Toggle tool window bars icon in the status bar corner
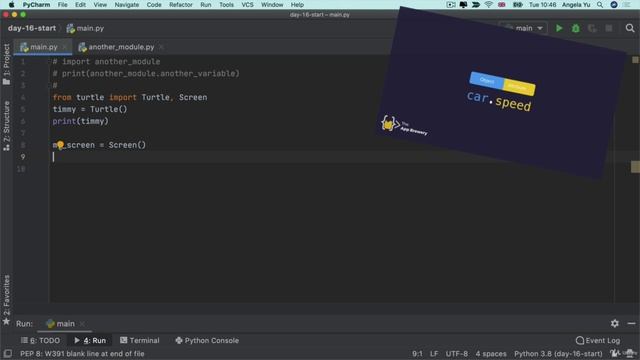The height and width of the screenshot is (360, 640). point(7,353)
